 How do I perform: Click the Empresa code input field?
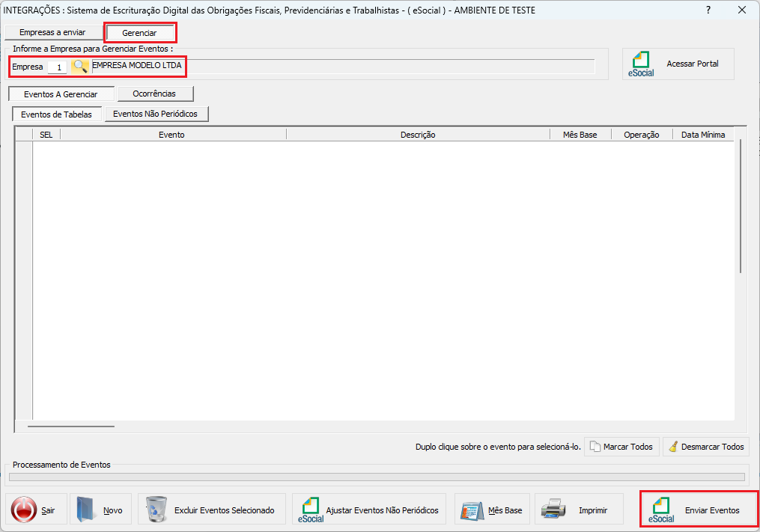[x=58, y=67]
